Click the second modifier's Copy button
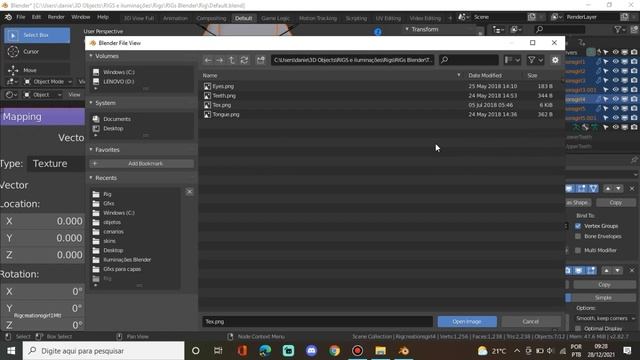This screenshot has height=360, width=640. point(604,284)
